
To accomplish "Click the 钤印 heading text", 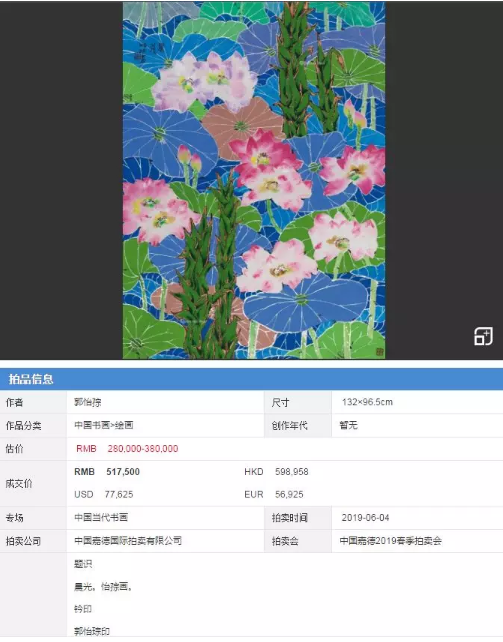I will click(83, 609).
